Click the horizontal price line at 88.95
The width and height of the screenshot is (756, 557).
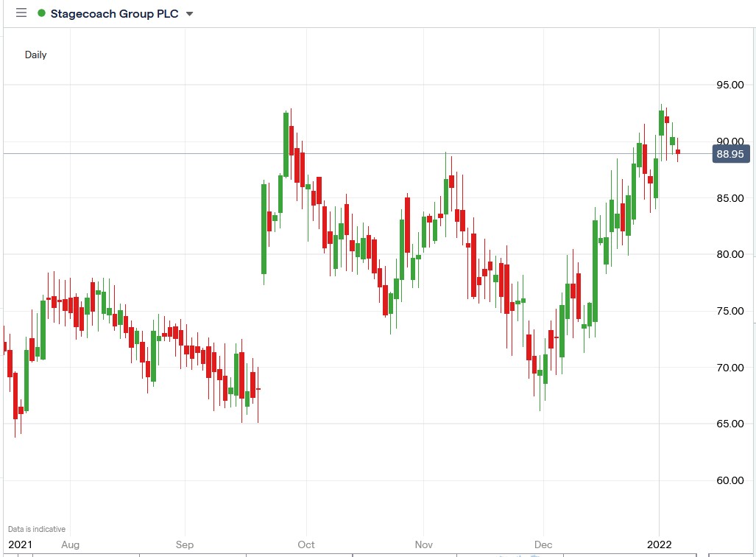coord(368,153)
